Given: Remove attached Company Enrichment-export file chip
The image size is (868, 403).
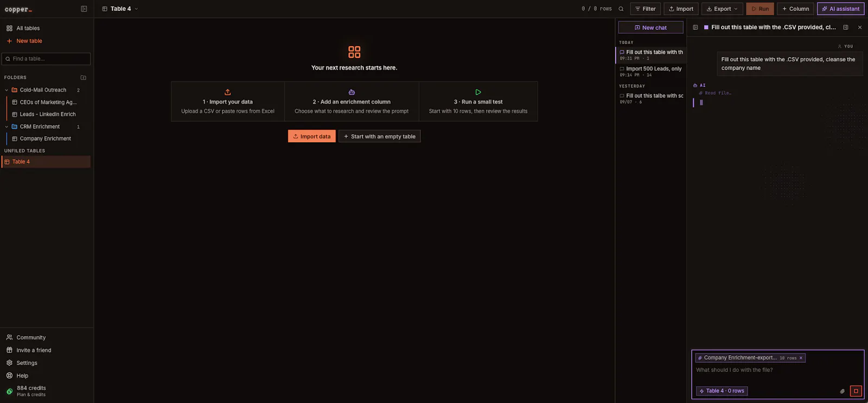Looking at the screenshot, I should point(801,358).
